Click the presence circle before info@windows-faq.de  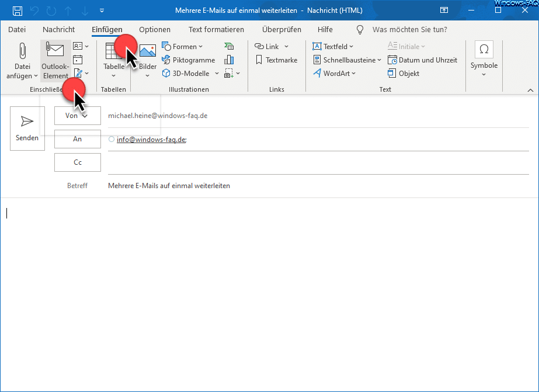(112, 139)
